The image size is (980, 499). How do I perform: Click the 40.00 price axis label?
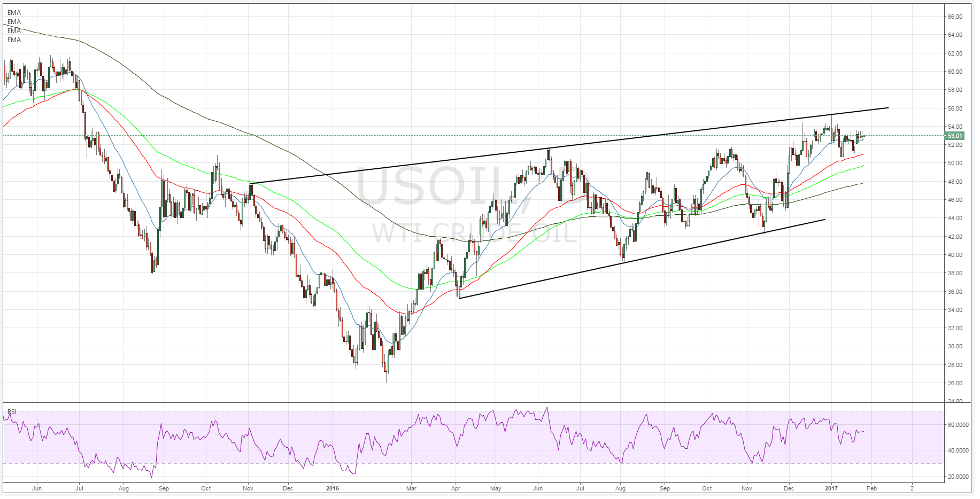click(x=955, y=255)
